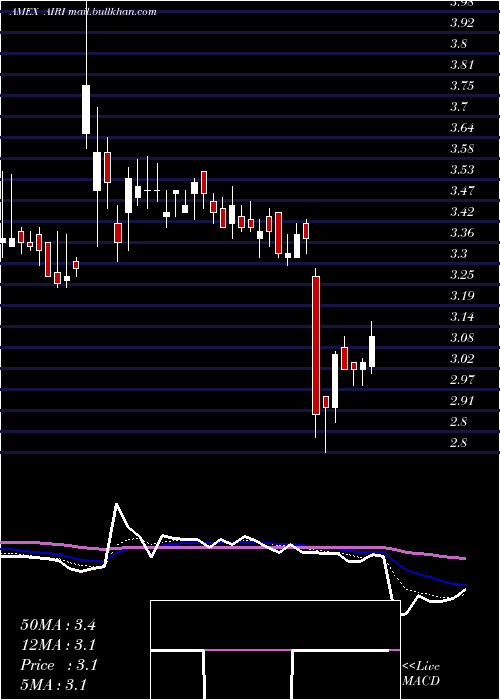Screen dimensions: 500x700
Task: Click the 5MA : 3.1 readout
Action: [x=54, y=685]
